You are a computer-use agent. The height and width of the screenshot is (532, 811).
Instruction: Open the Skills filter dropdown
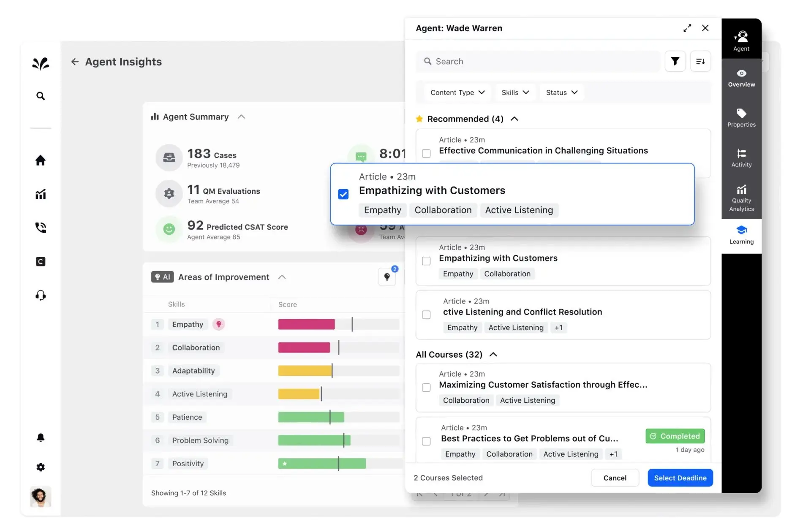tap(515, 92)
